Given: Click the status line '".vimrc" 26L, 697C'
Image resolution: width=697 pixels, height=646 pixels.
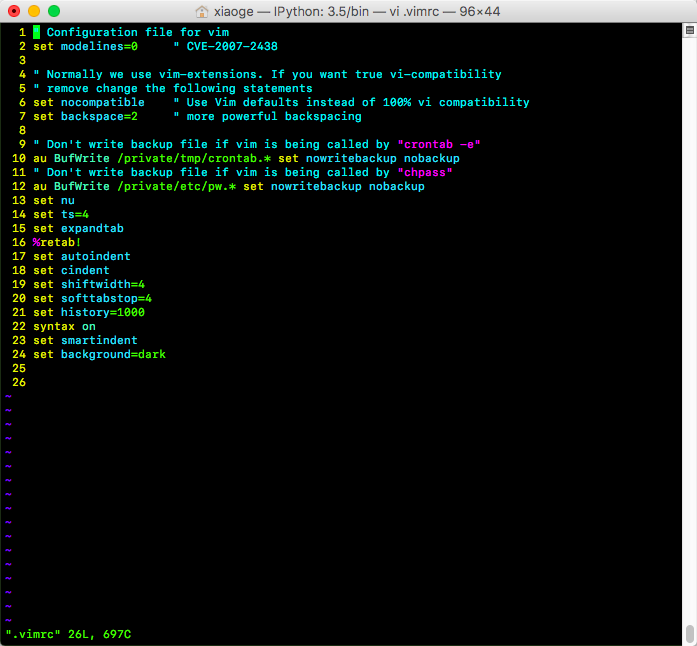Looking at the screenshot, I should (x=68, y=634).
